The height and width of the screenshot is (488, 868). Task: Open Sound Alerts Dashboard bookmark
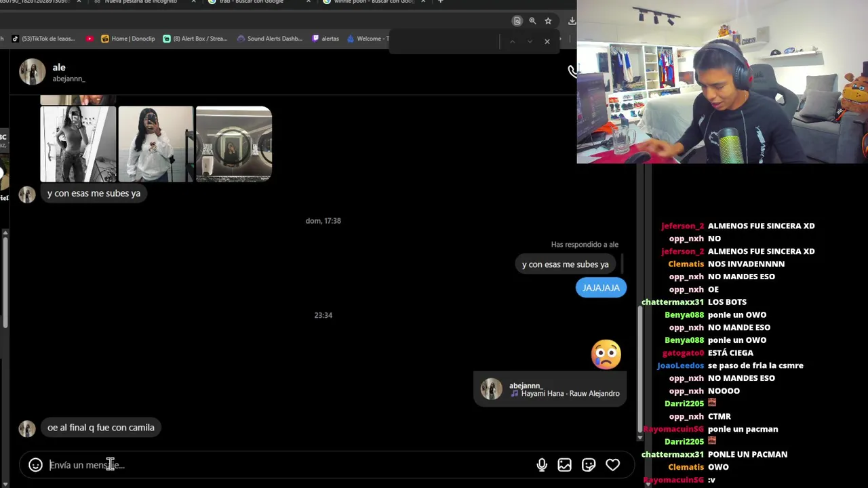tap(269, 39)
